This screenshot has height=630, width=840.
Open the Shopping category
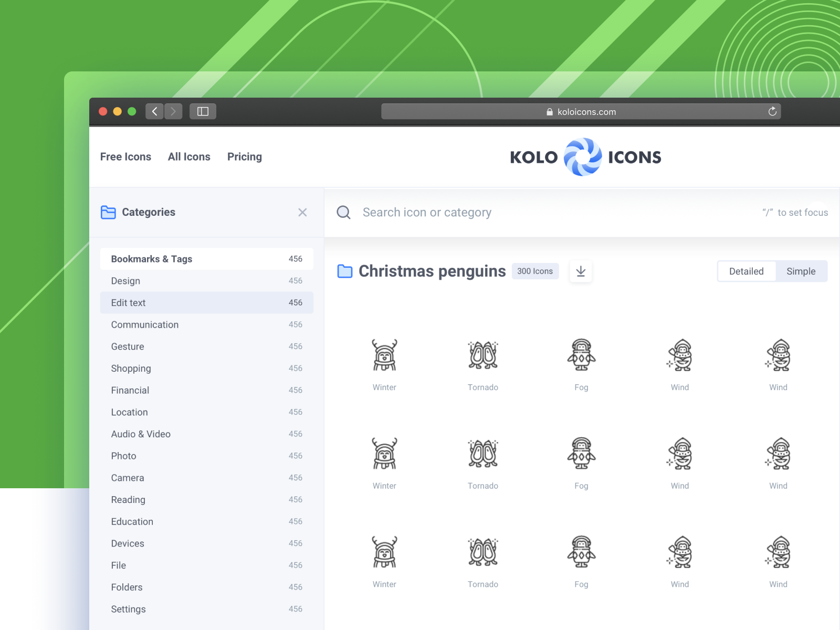207,369
